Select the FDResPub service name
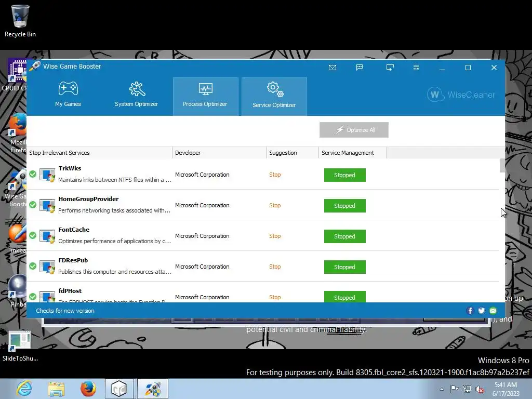Image resolution: width=532 pixels, height=399 pixels. (73, 260)
